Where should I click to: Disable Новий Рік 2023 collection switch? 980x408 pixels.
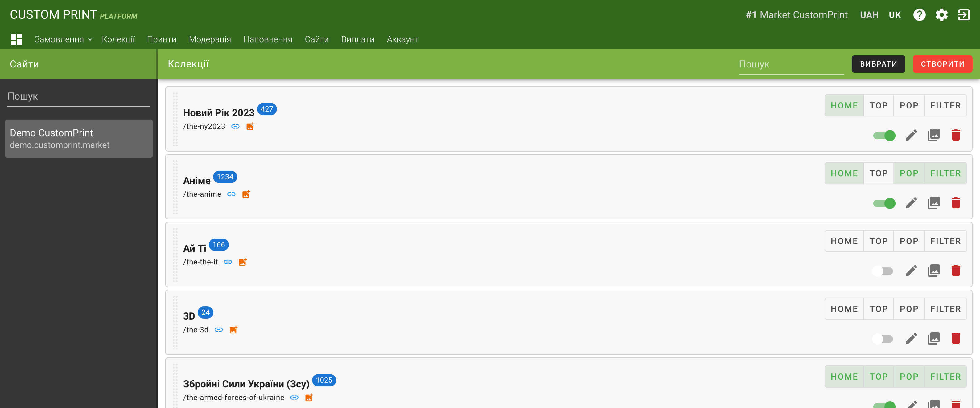click(x=884, y=135)
